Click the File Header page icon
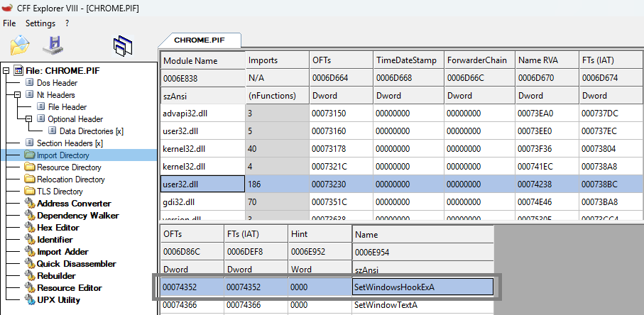The image size is (644, 315). tap(40, 106)
